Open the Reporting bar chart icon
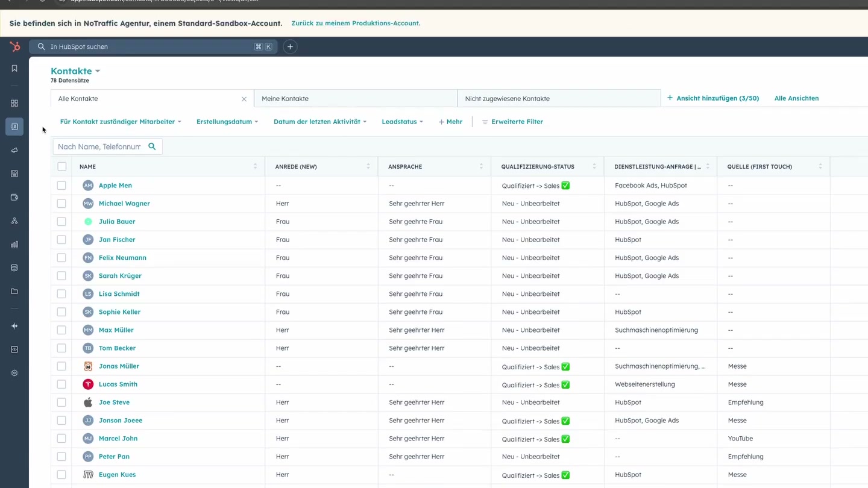Viewport: 868px width, 488px height. [x=14, y=244]
